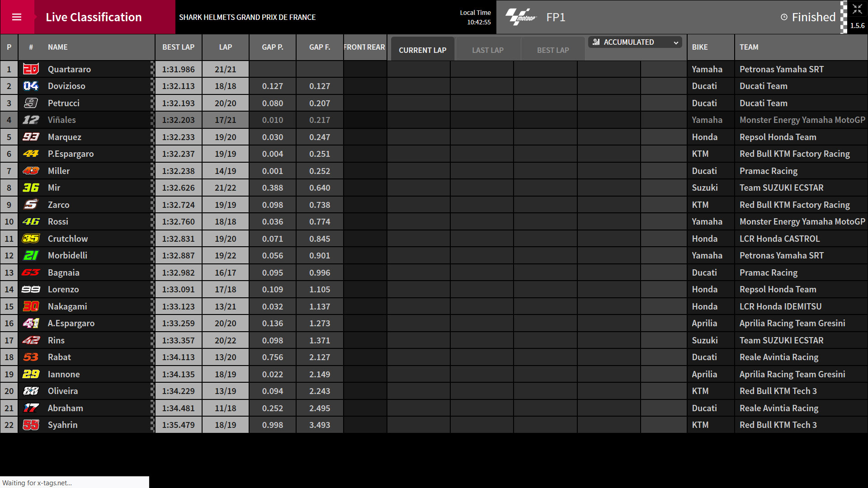Image resolution: width=868 pixels, height=488 pixels.
Task: Select rider name Dovizioso
Action: [x=66, y=86]
